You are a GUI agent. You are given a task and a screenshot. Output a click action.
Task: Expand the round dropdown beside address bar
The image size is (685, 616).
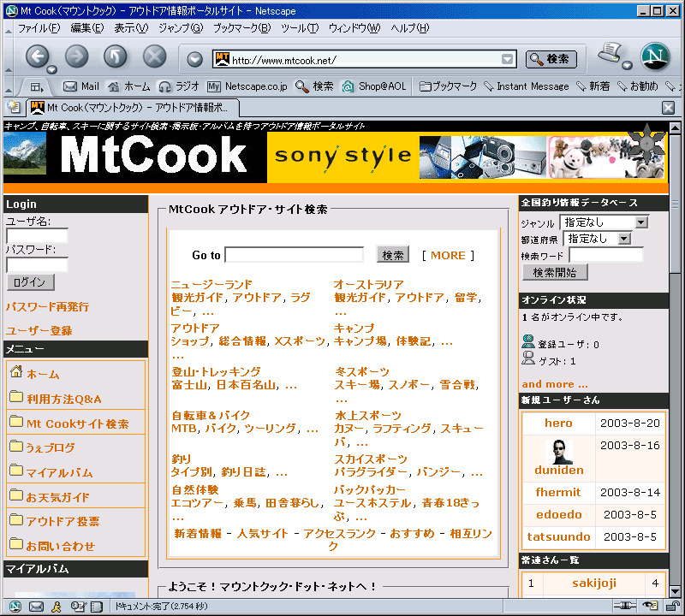pyautogui.click(x=195, y=59)
